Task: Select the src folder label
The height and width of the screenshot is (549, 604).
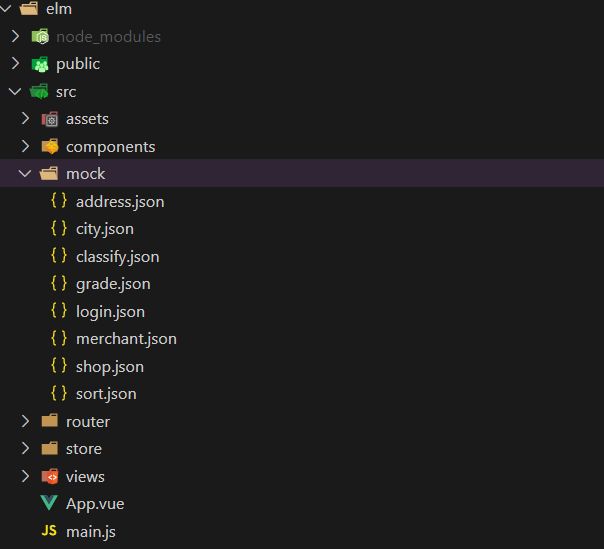Action: (x=66, y=92)
